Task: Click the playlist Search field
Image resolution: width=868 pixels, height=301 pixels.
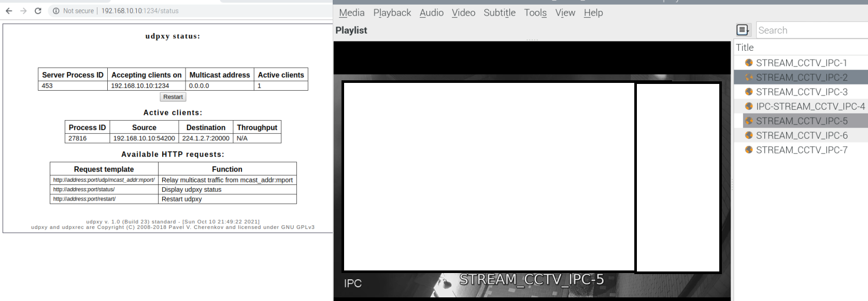Action: tap(811, 30)
